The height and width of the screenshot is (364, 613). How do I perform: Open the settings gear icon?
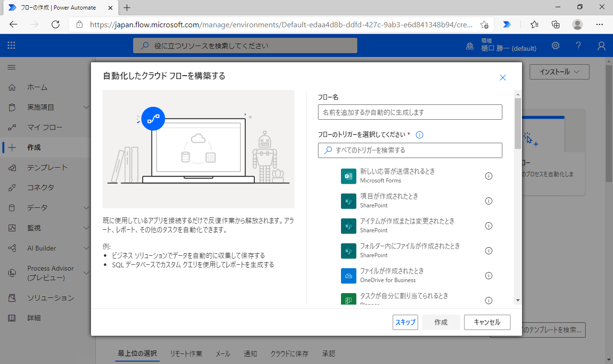click(556, 45)
